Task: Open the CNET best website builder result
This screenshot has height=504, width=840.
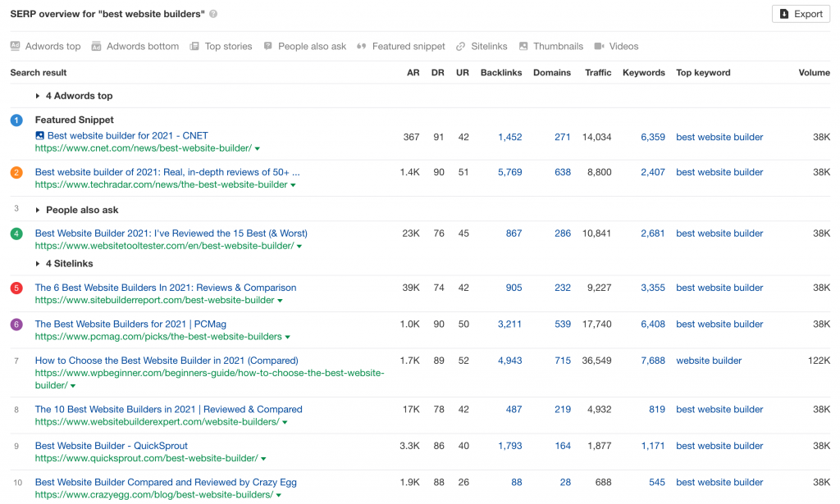Action: pos(127,136)
